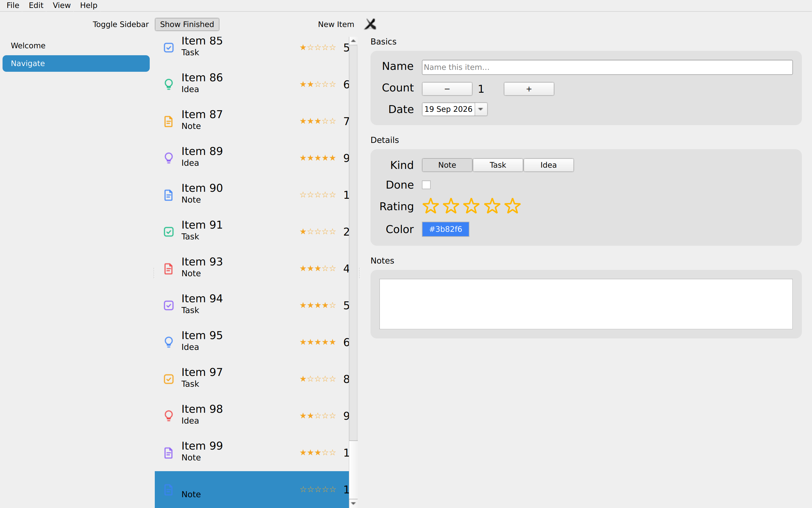Screen dimensions: 812x508
Task: Click the purple note icon of Item 99
Action: [168, 452]
